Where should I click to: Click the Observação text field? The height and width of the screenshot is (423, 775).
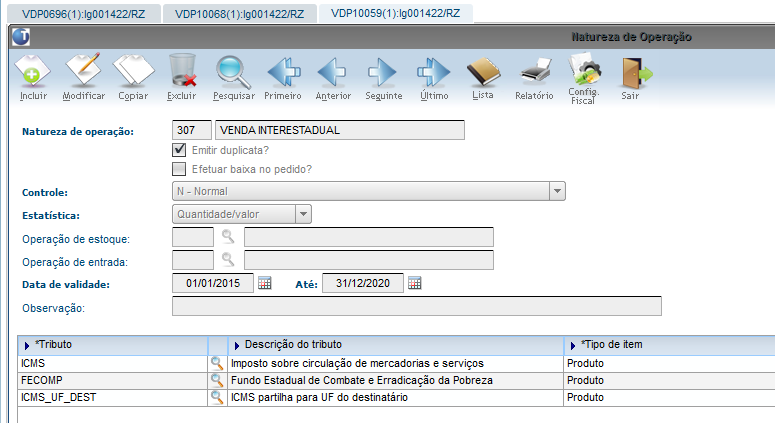(x=417, y=306)
